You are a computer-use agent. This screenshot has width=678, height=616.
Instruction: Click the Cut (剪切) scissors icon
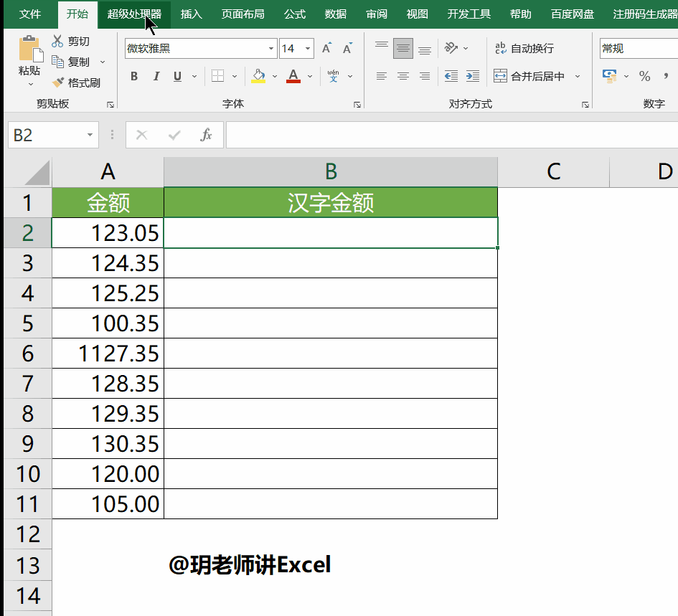tap(57, 41)
